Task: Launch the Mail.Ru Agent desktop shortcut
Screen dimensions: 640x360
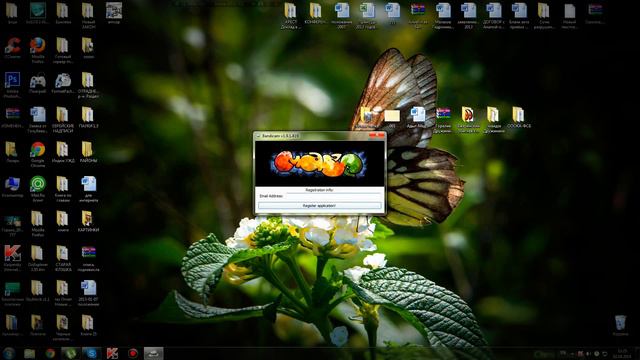Action: [38, 189]
